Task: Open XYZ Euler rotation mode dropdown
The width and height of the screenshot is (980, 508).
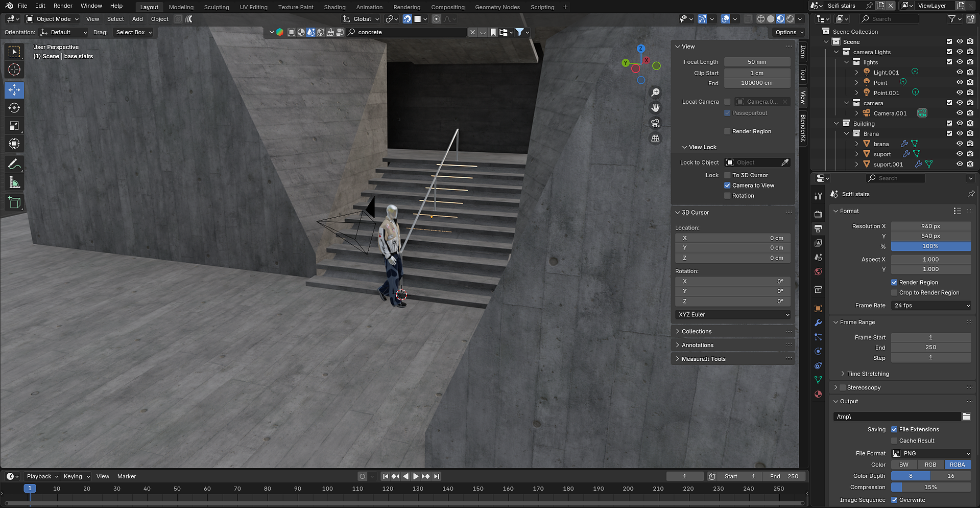Action: pos(733,314)
